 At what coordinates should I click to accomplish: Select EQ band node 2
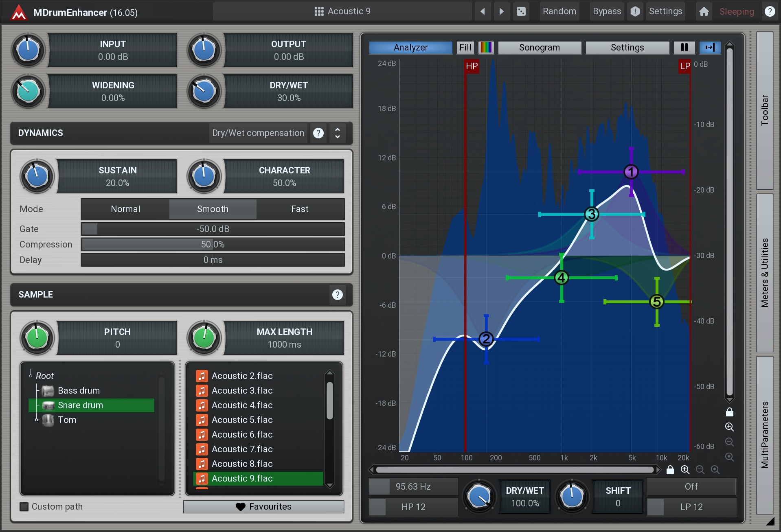[486, 339]
